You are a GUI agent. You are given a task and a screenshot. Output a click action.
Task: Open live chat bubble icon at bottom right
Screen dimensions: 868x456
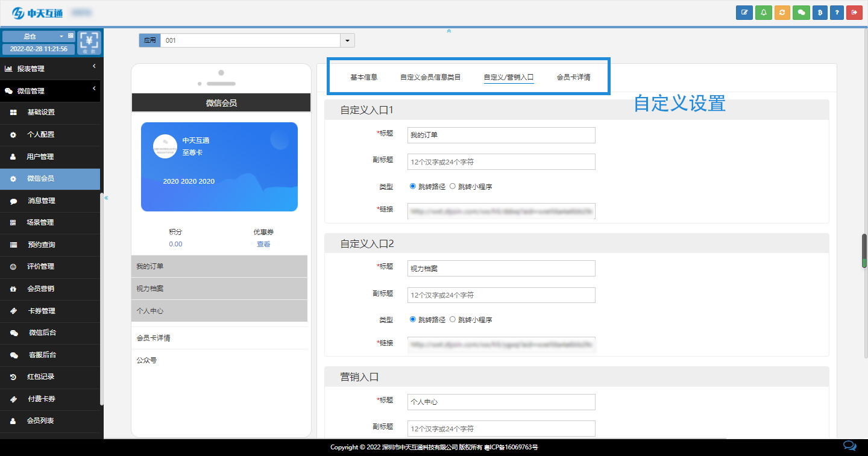click(x=849, y=446)
